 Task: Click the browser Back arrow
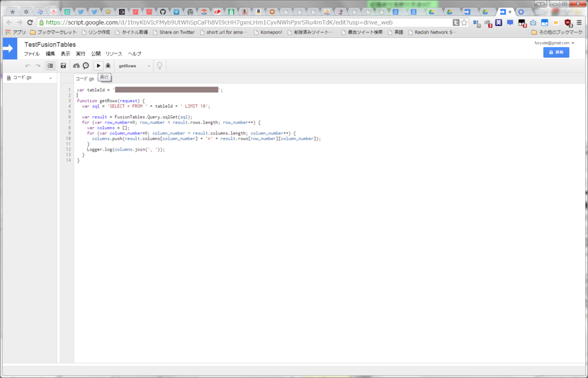[9, 22]
